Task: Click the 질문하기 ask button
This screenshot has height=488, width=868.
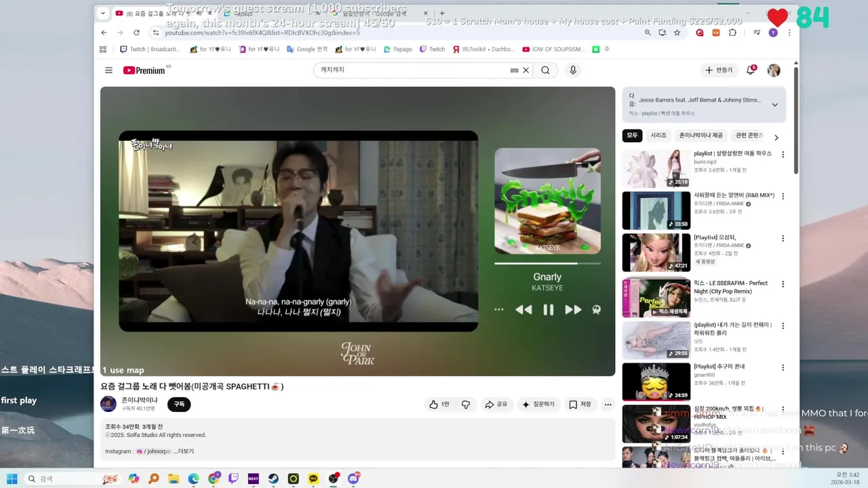Action: [538, 405]
